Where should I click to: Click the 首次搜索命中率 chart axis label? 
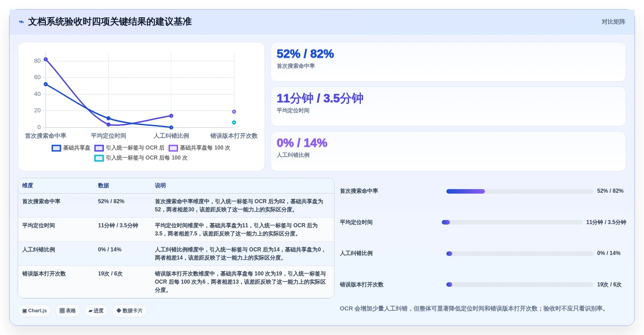[45, 136]
